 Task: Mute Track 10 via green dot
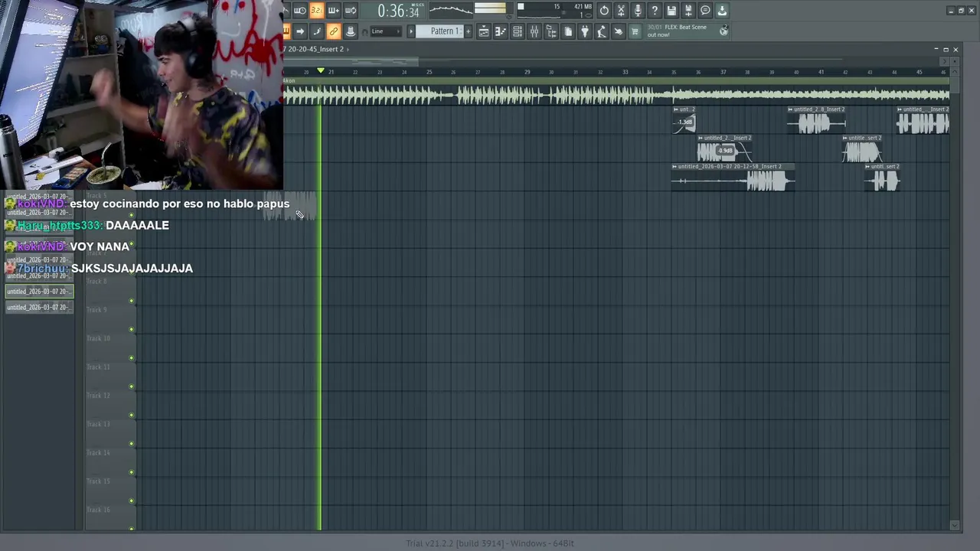(132, 358)
